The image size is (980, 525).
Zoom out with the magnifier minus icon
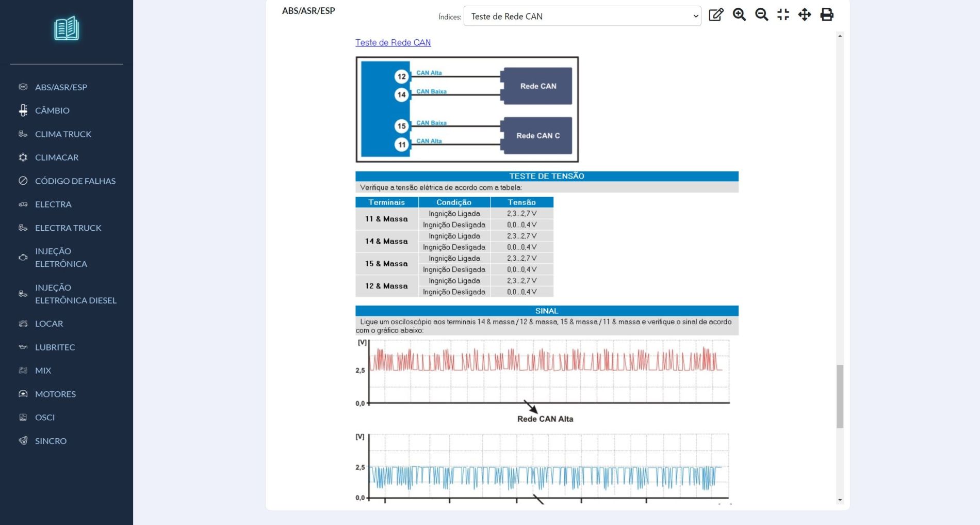tap(761, 15)
